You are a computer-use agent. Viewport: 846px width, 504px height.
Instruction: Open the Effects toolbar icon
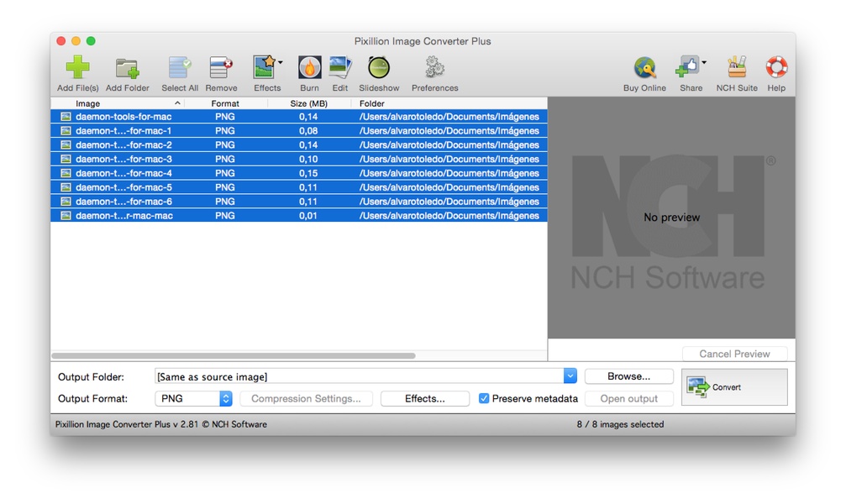coord(265,67)
